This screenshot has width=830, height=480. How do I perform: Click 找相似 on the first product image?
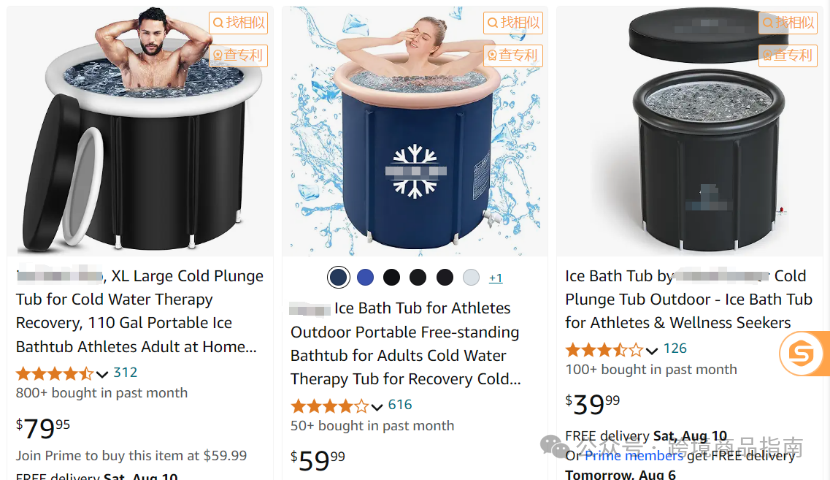pos(238,23)
